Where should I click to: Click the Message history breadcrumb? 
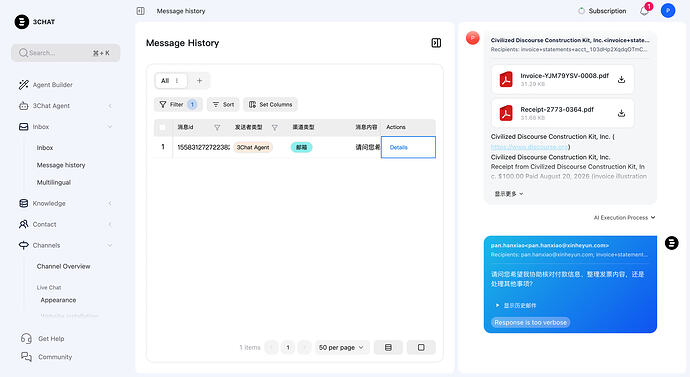click(181, 11)
